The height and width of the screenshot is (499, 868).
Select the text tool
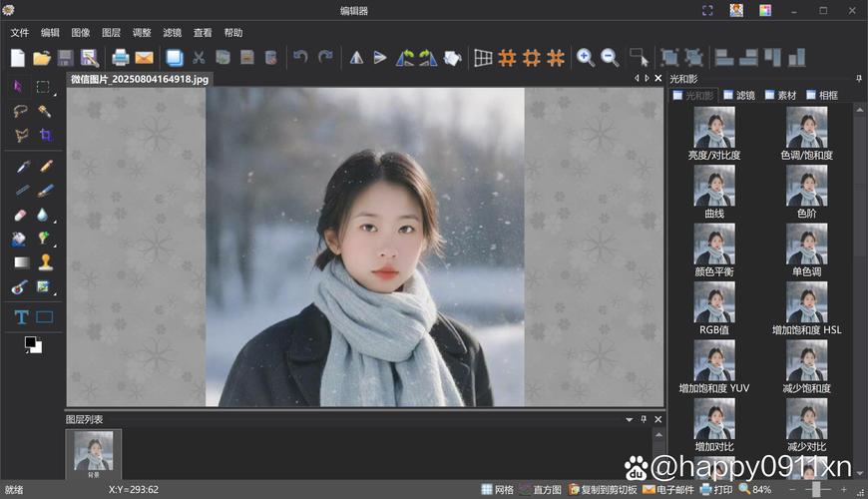click(x=21, y=317)
